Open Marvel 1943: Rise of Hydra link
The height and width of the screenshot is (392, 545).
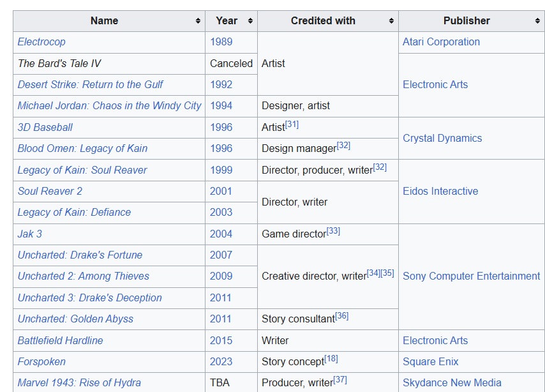[x=79, y=383]
